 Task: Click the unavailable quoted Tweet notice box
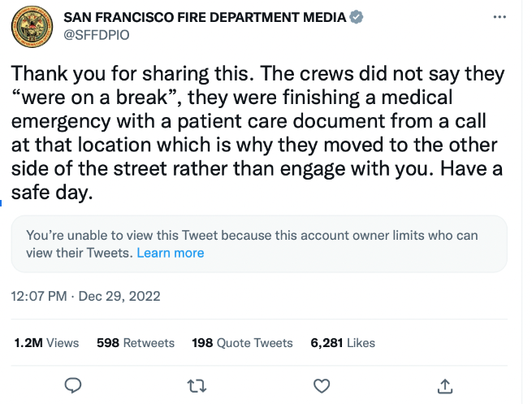click(258, 244)
